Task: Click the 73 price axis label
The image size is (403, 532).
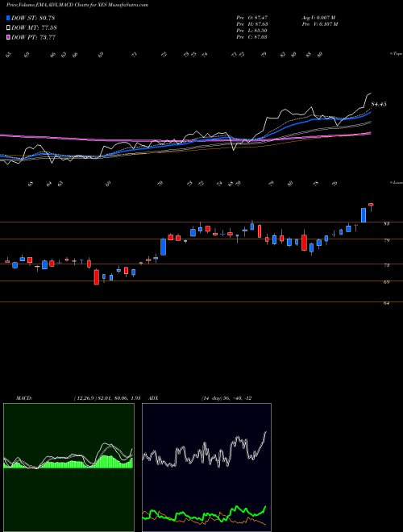Action: tap(387, 265)
